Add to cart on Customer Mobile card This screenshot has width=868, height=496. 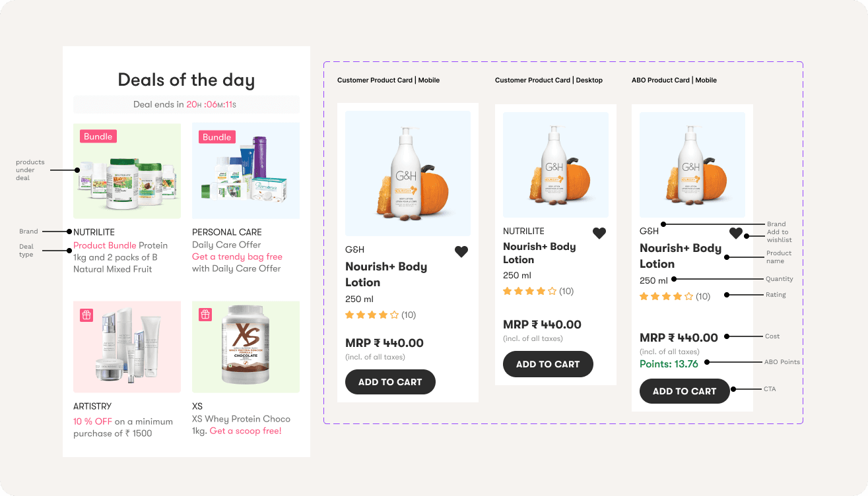(x=390, y=382)
